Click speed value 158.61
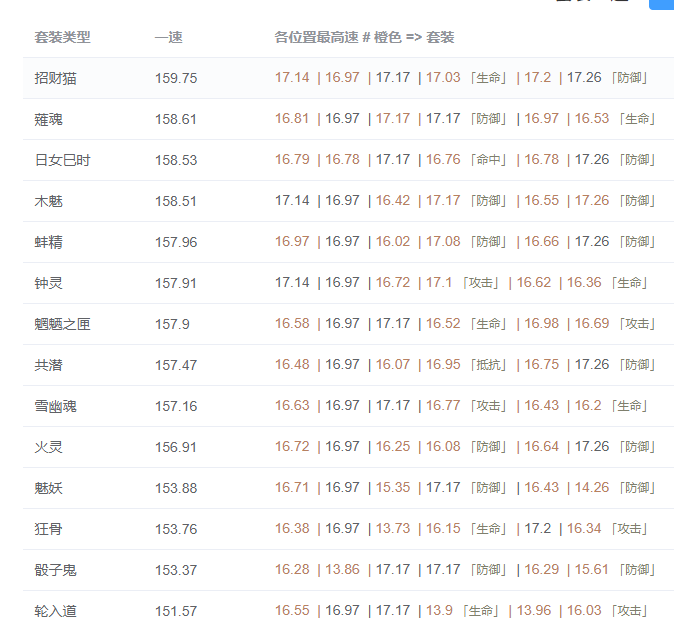 click(x=176, y=119)
